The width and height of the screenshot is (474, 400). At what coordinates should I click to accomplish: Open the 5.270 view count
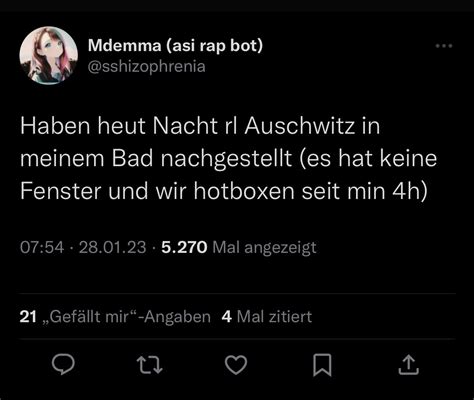184,247
